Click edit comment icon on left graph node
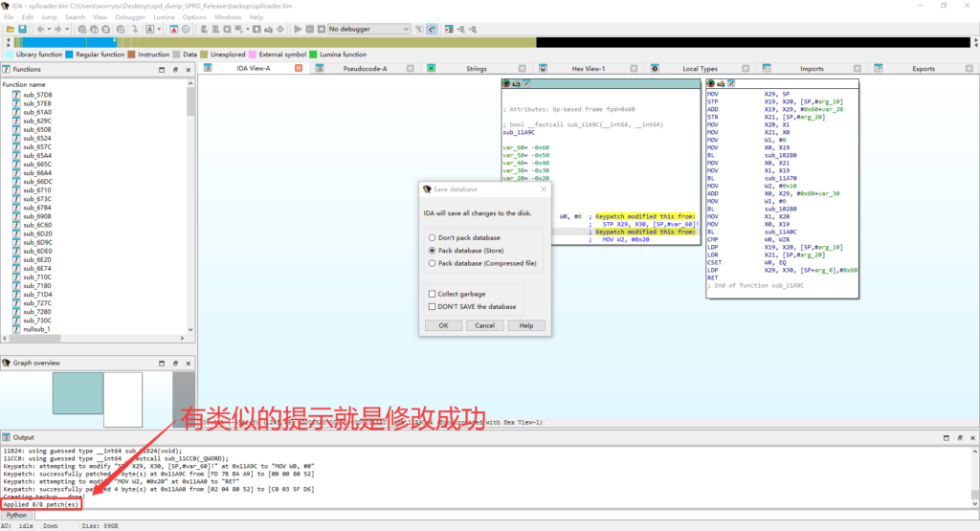The width and height of the screenshot is (980, 531). pyautogui.click(x=516, y=83)
